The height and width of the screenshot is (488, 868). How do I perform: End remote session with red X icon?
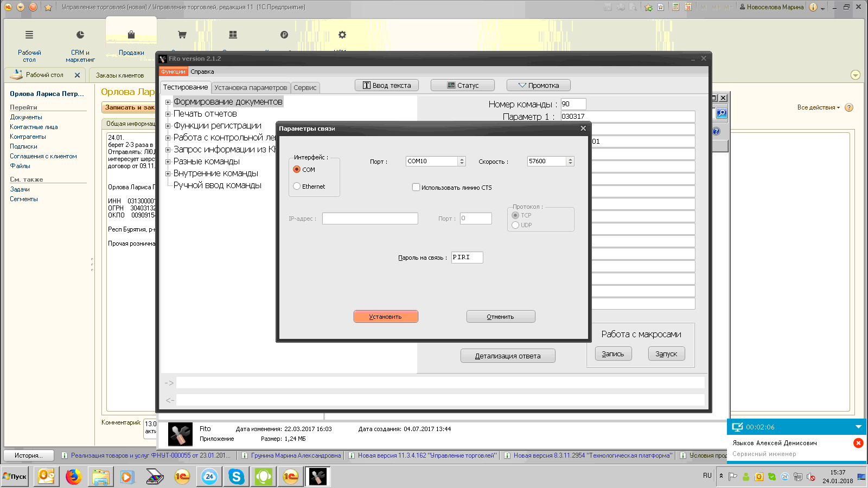[858, 443]
